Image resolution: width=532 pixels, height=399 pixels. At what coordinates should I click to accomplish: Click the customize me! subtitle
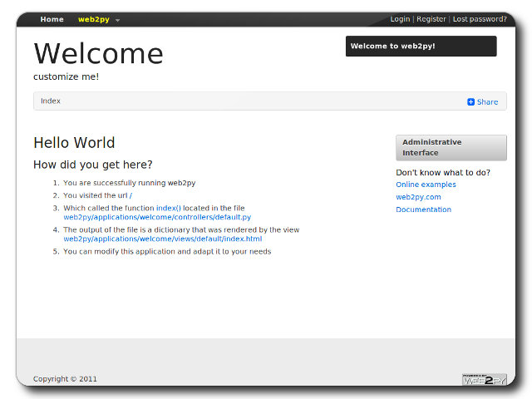[x=66, y=76]
